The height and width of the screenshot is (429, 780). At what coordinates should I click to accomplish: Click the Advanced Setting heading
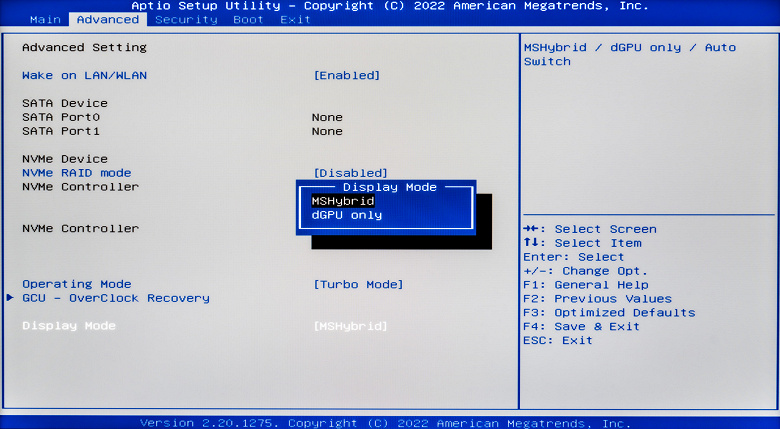(x=85, y=48)
